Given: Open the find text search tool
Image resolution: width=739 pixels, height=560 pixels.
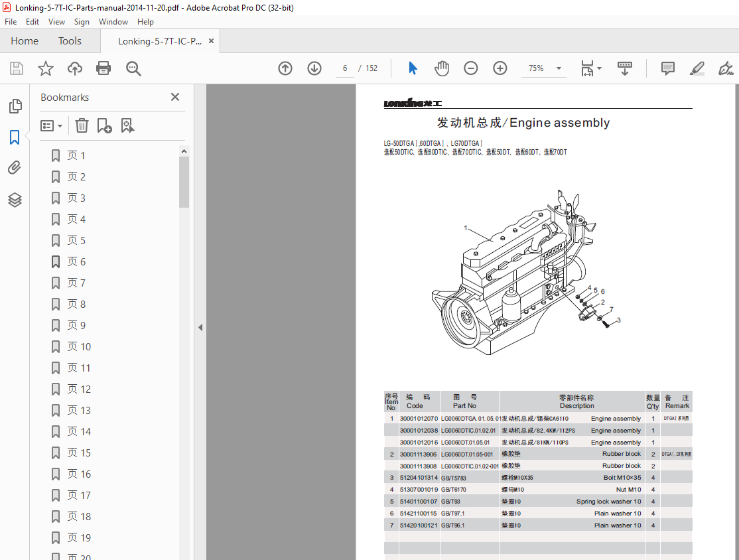Looking at the screenshot, I should tap(133, 68).
